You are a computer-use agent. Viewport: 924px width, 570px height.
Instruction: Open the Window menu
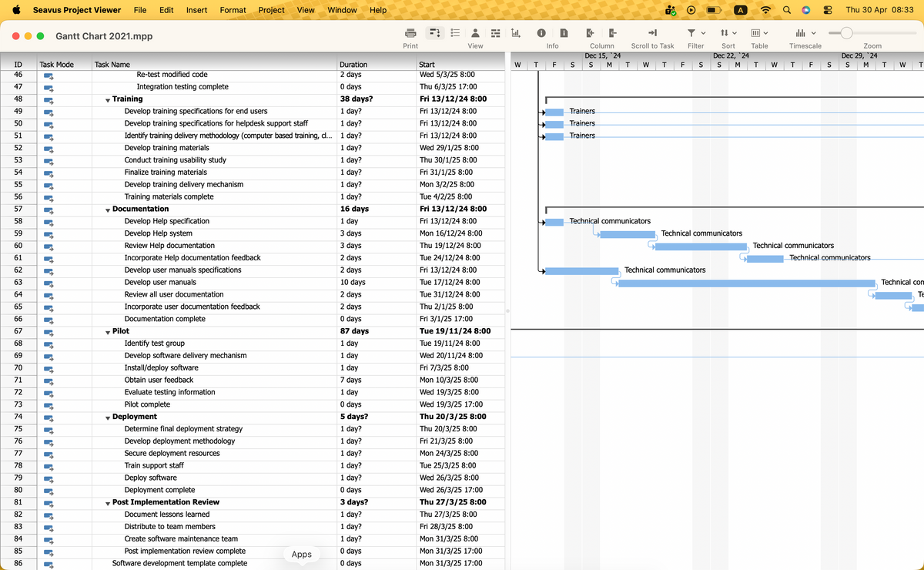343,10
